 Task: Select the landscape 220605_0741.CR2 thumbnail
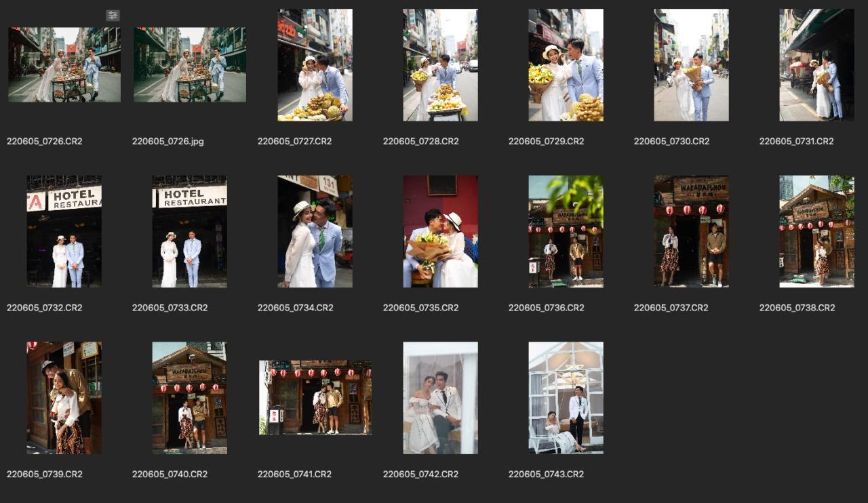[x=315, y=397]
